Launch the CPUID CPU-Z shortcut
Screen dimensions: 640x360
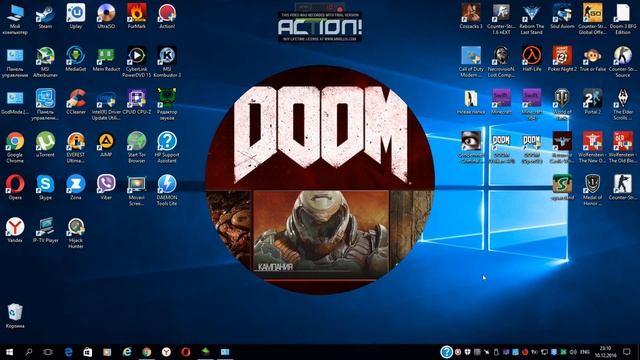tap(137, 102)
